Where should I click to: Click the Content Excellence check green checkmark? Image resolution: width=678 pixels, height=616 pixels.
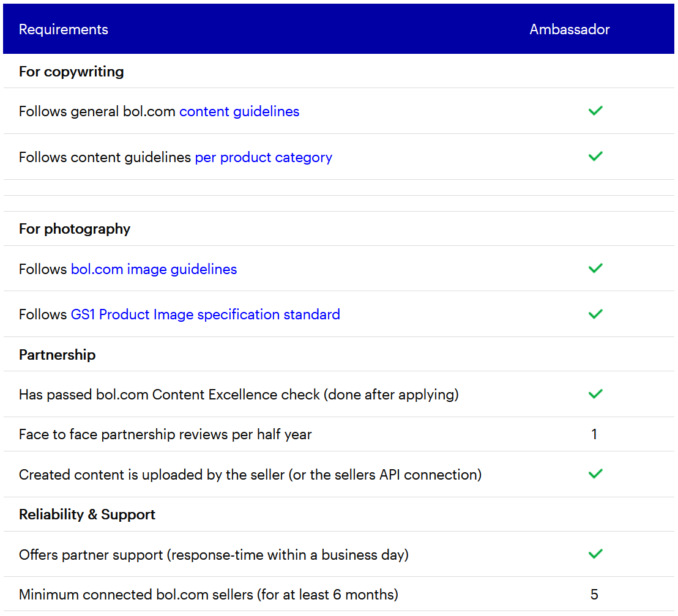tap(595, 394)
